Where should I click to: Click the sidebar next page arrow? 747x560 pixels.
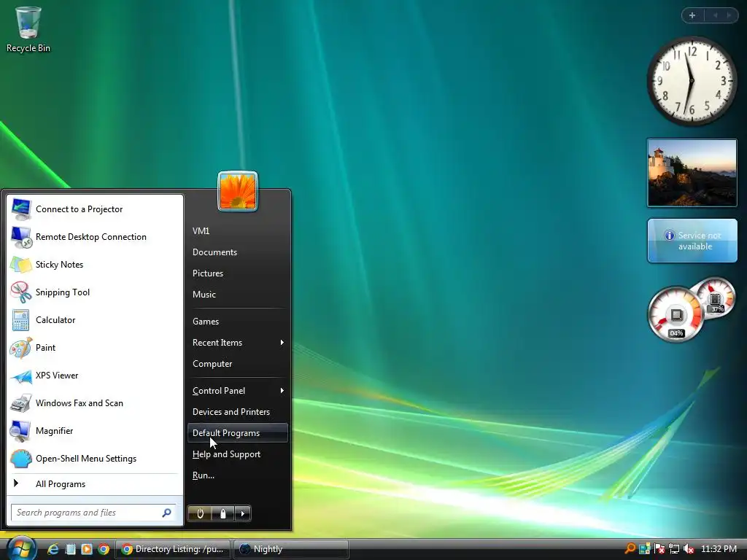pyautogui.click(x=729, y=15)
